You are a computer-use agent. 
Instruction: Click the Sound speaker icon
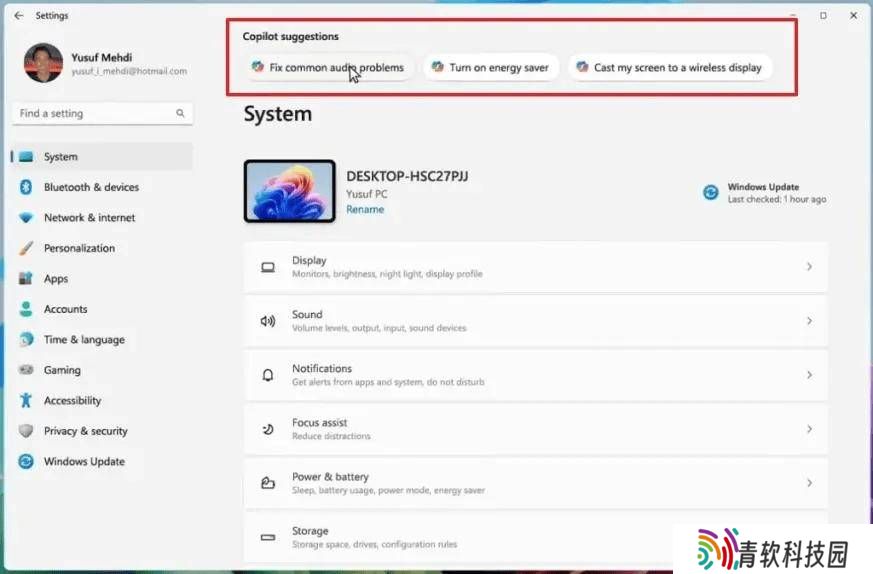[268, 321]
